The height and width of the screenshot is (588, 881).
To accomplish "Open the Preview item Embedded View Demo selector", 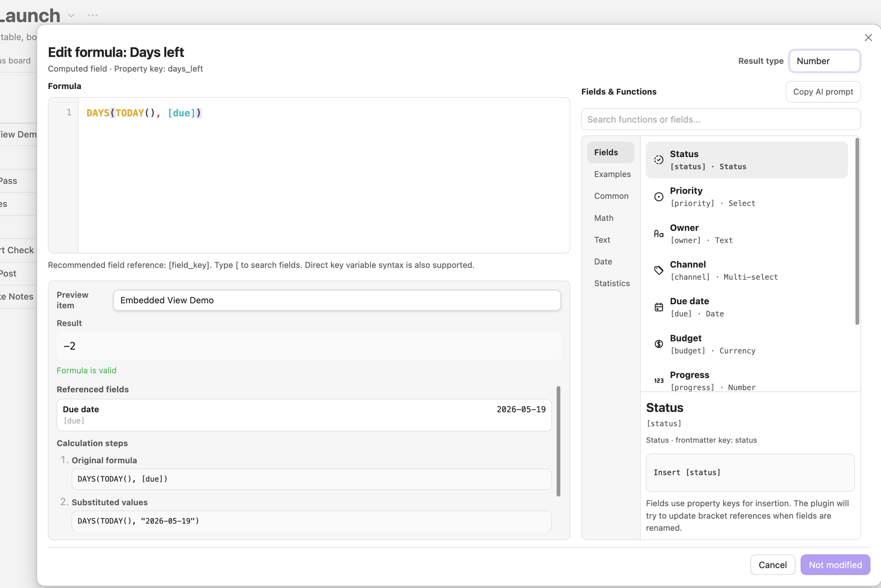I will 337,300.
